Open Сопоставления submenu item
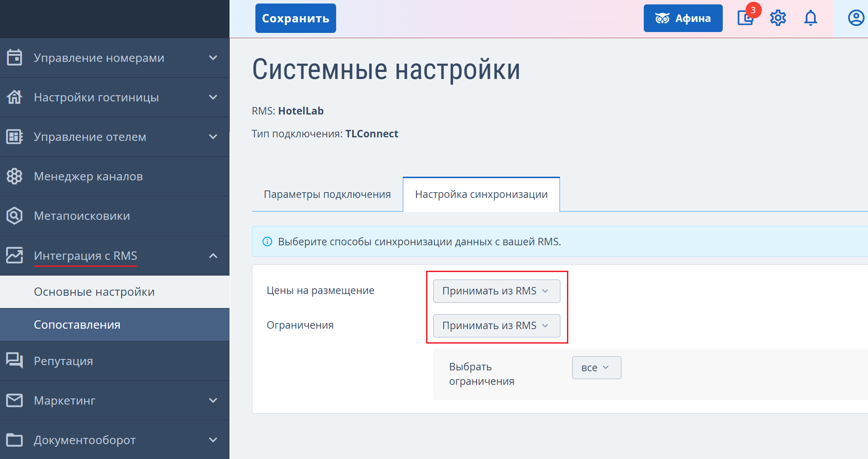868x459 pixels. tap(115, 325)
